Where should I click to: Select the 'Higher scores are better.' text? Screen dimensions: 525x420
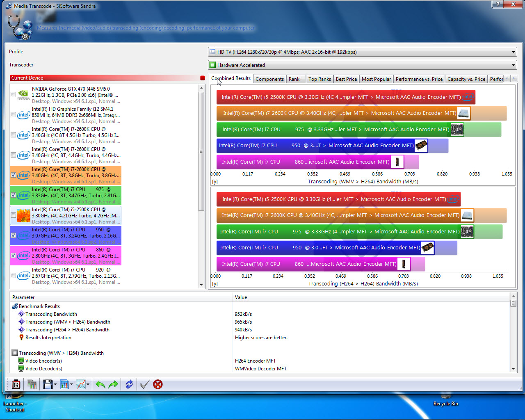[x=261, y=338]
